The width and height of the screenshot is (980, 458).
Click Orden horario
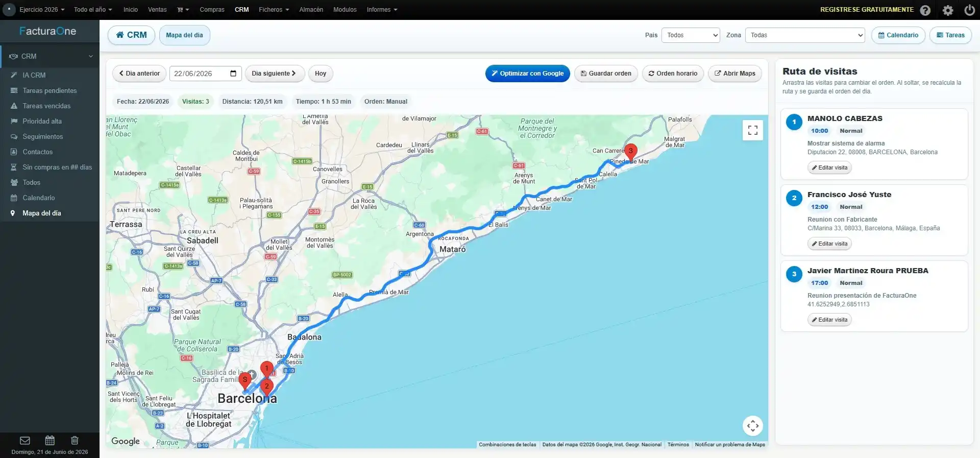(673, 74)
